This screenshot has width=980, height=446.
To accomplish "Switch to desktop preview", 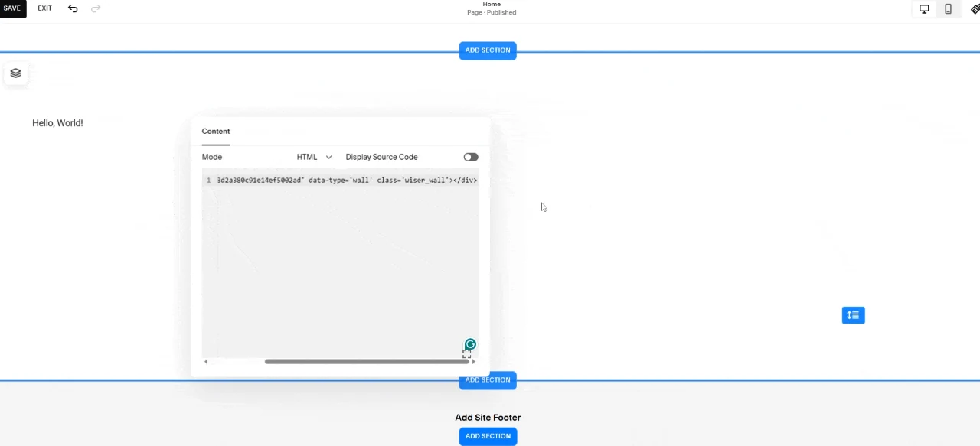I will [924, 9].
